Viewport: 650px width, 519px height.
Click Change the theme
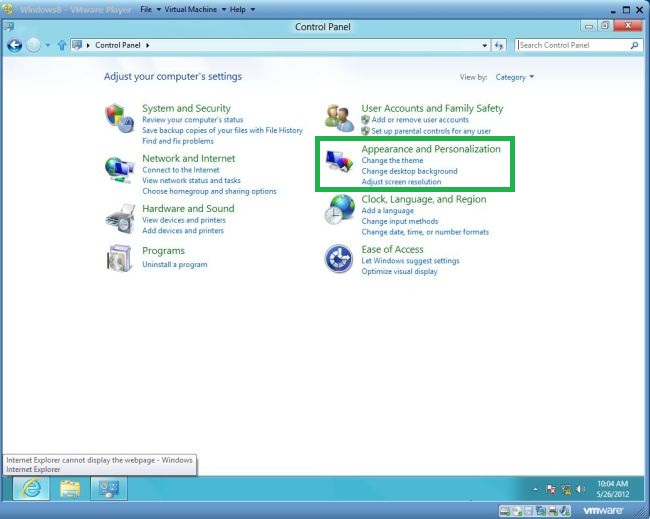[x=392, y=160]
